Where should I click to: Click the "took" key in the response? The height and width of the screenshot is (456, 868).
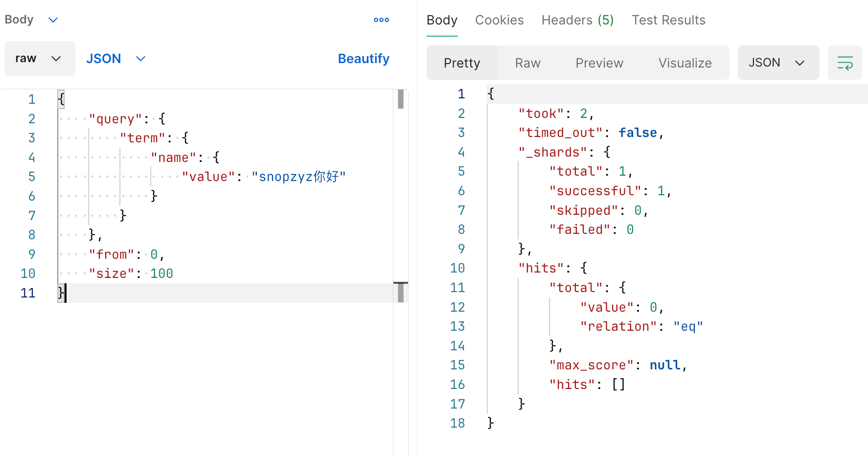tap(541, 114)
